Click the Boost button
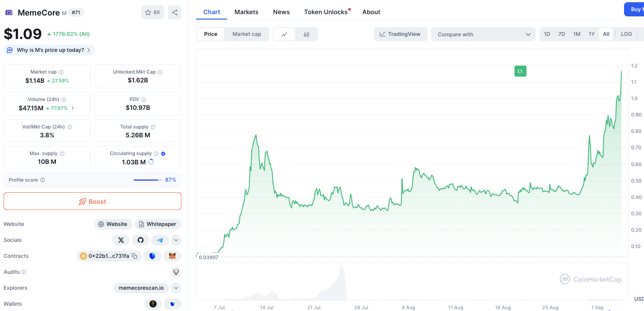Image resolution: width=644 pixels, height=311 pixels. click(x=92, y=202)
